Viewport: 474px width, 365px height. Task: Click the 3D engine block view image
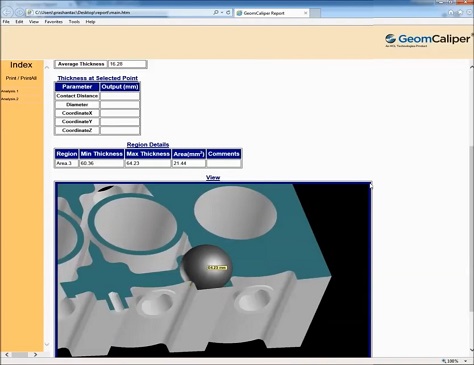click(213, 270)
